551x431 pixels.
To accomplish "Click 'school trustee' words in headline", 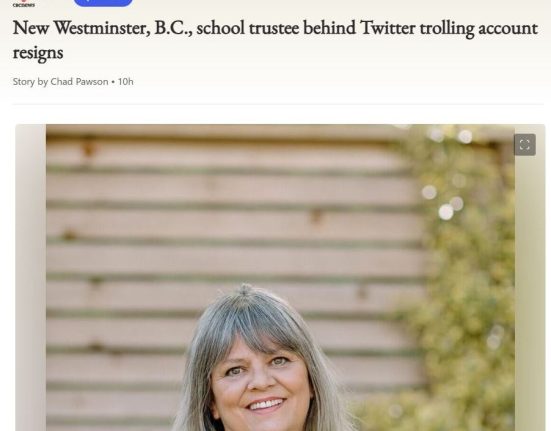I will pos(248,28).
